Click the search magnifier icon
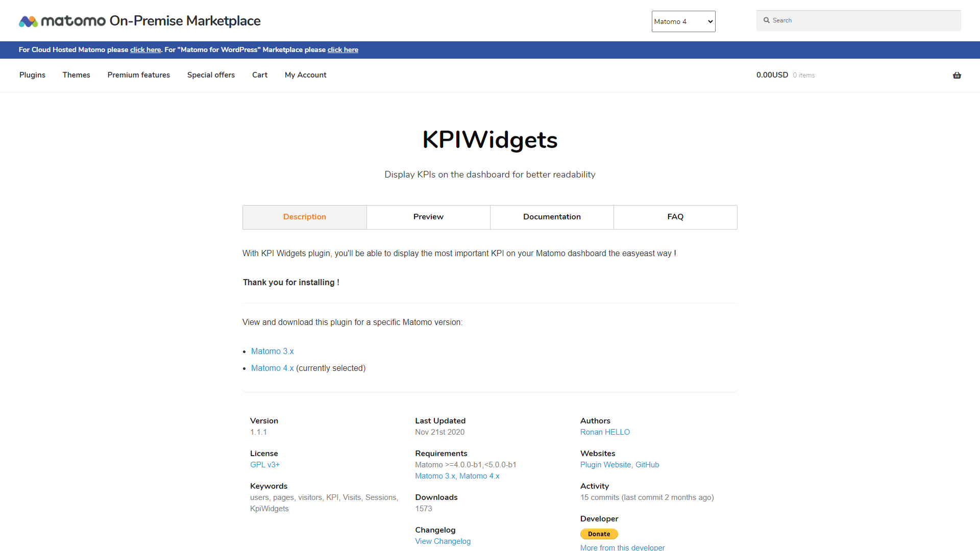The image size is (980, 551). pyautogui.click(x=766, y=20)
